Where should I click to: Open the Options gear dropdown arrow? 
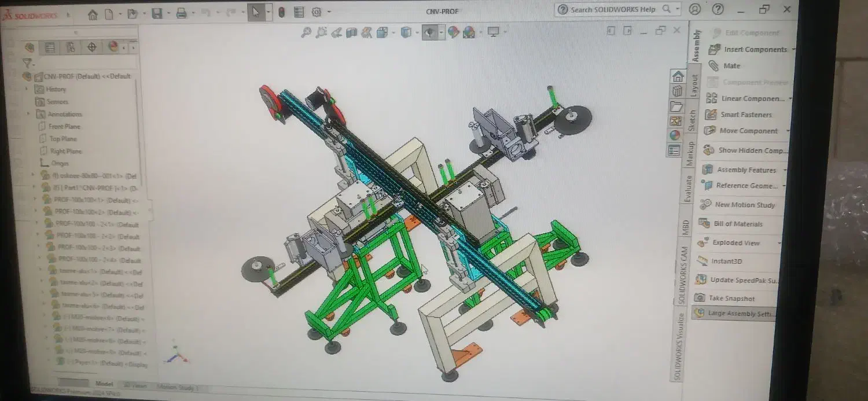click(329, 12)
